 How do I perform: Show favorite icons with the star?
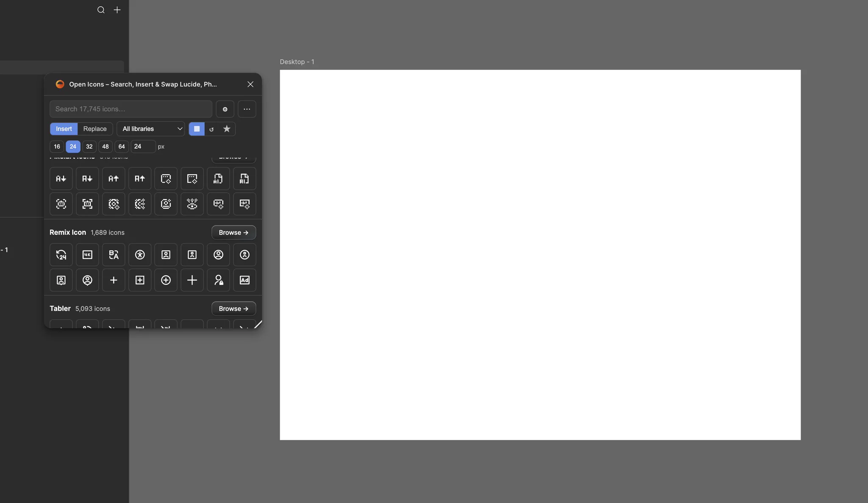coord(227,129)
